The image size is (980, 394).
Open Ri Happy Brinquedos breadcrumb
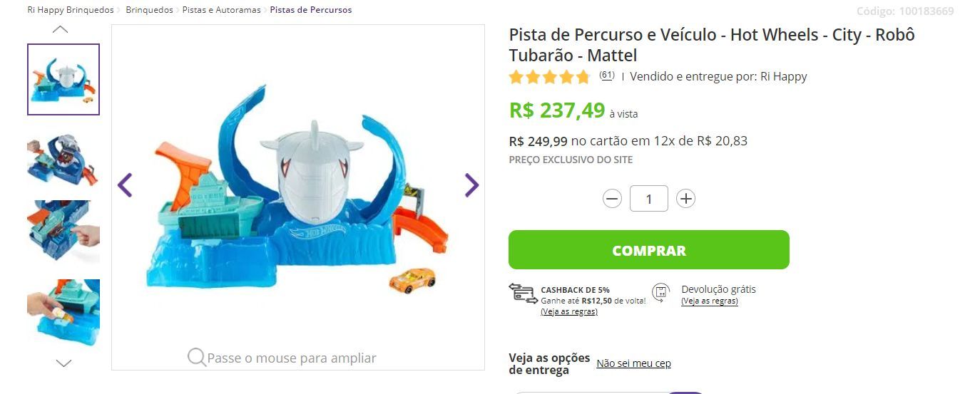click(71, 10)
